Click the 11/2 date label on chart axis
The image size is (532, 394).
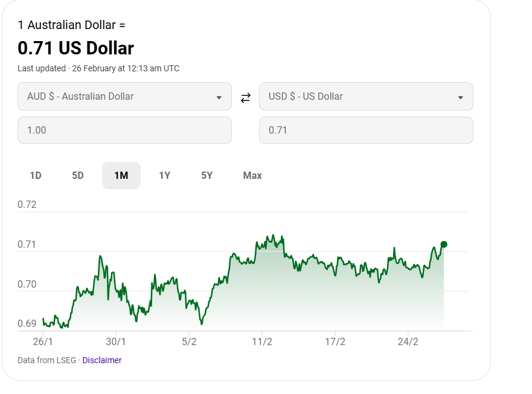pyautogui.click(x=262, y=341)
